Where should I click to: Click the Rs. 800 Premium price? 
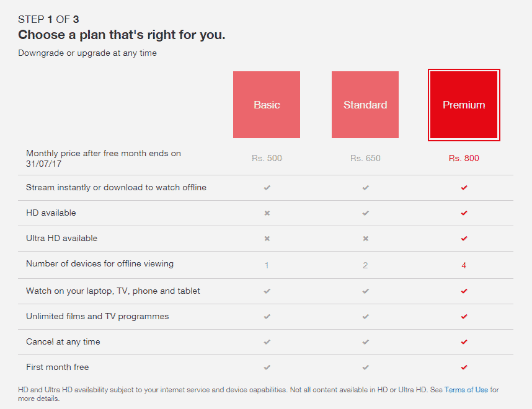464,158
